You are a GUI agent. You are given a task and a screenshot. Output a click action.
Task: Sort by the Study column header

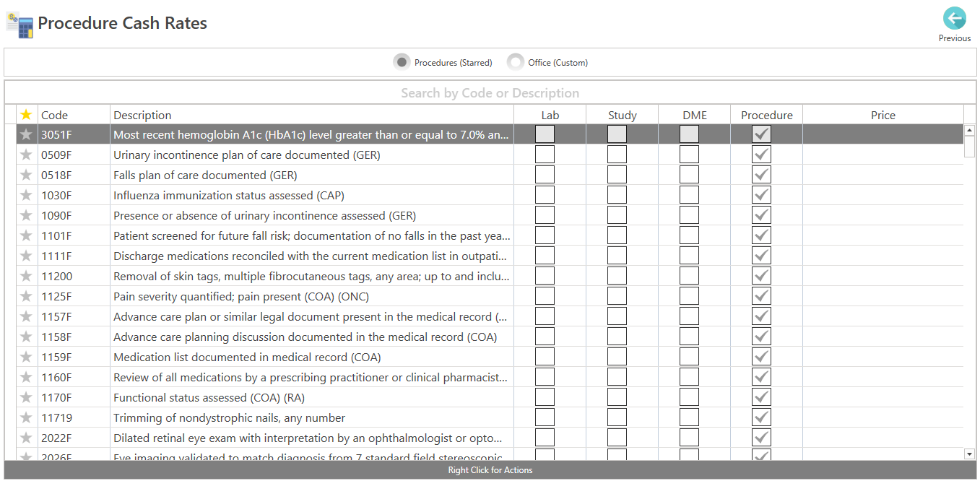point(623,115)
